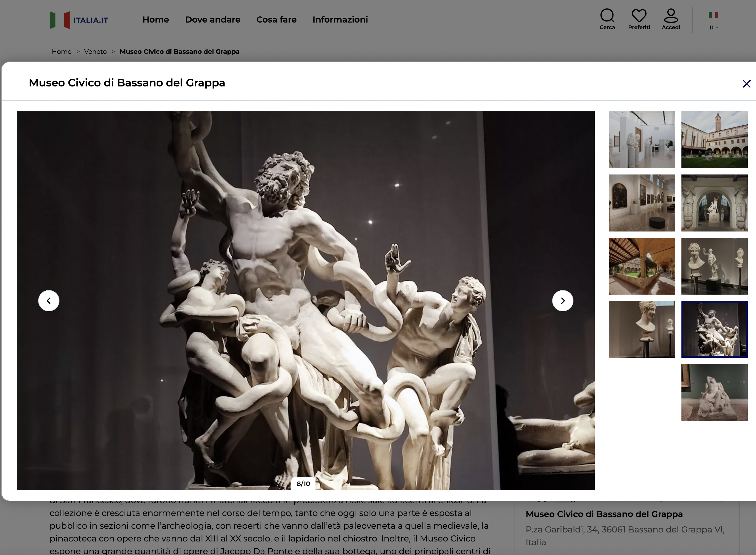
Task: Select the white gallery hall thumbnail
Action: (x=642, y=140)
